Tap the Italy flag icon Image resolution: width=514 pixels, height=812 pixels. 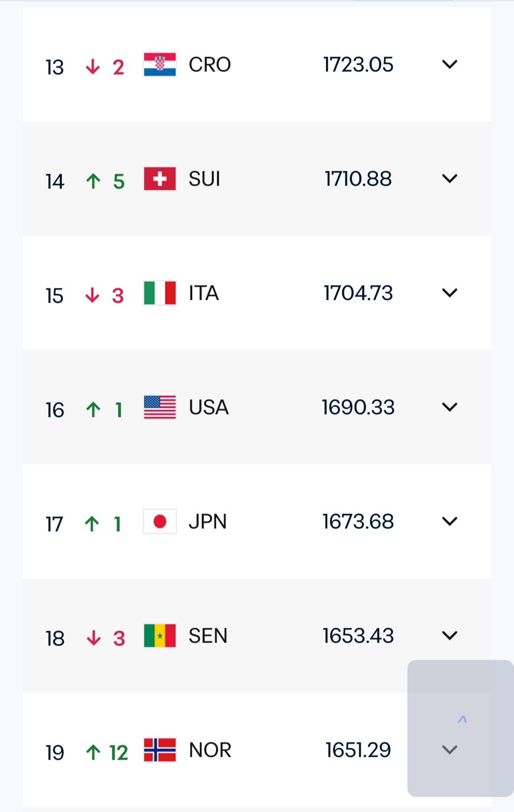pyautogui.click(x=160, y=293)
